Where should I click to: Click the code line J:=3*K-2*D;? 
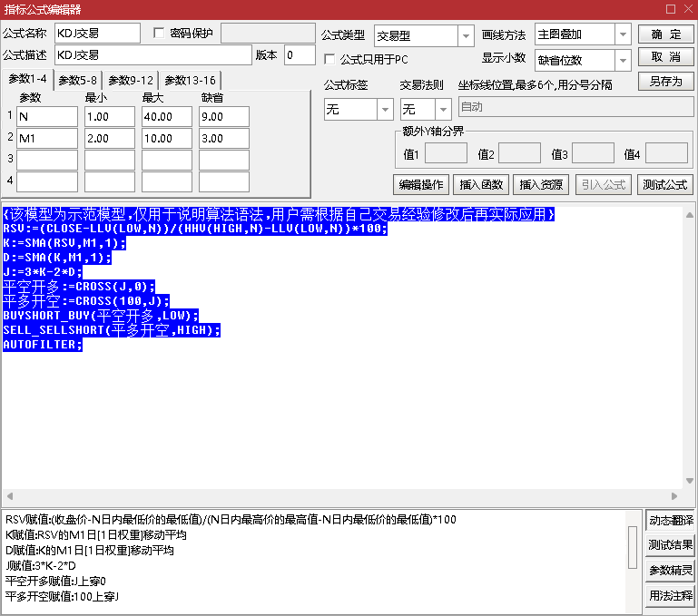tap(43, 271)
